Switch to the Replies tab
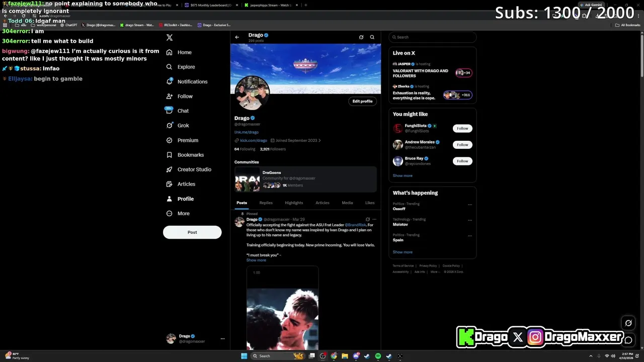 click(266, 203)
